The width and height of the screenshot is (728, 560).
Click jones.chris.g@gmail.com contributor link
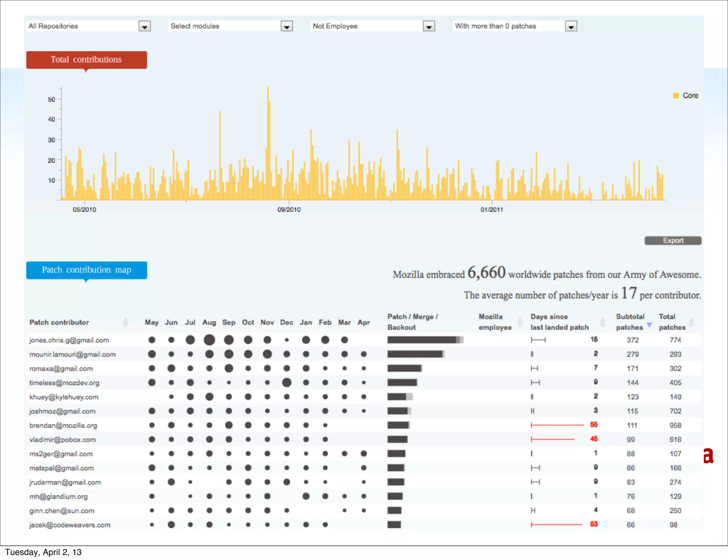pyautogui.click(x=69, y=340)
